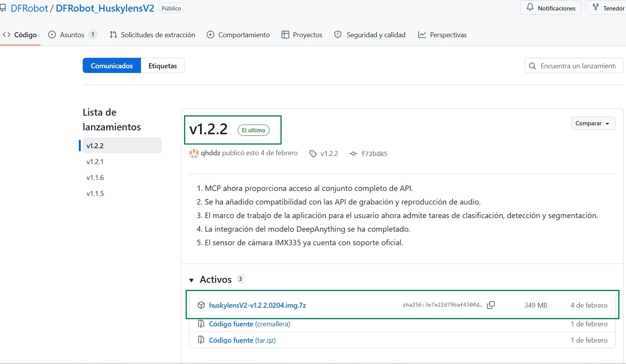Click the package icon for huskylensV2 asset
626x364 pixels.
[x=201, y=305]
